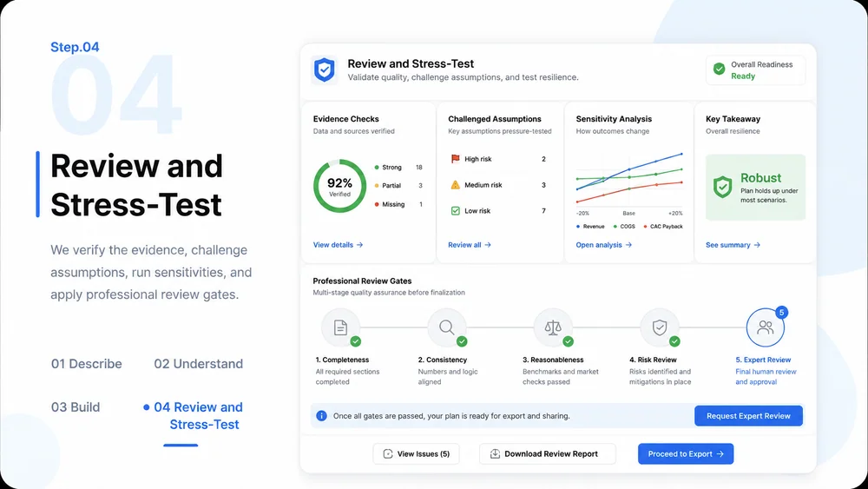Viewport: 868px width, 489px height.
Task: Click the green Strong legend dot
Action: pyautogui.click(x=377, y=168)
